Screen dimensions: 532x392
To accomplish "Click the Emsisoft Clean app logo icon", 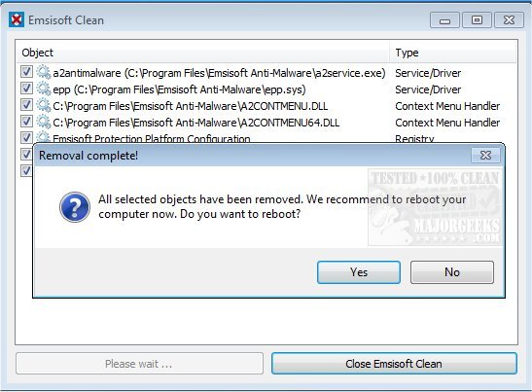I will pos(17,20).
